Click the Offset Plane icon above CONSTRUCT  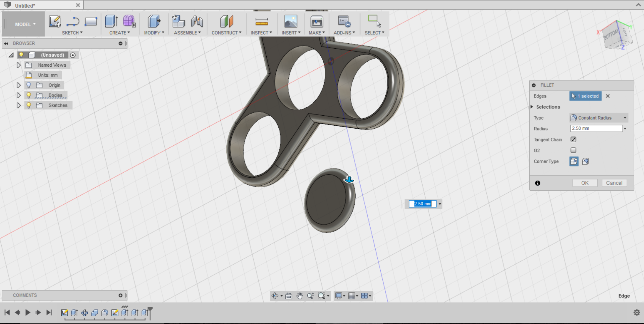click(227, 21)
